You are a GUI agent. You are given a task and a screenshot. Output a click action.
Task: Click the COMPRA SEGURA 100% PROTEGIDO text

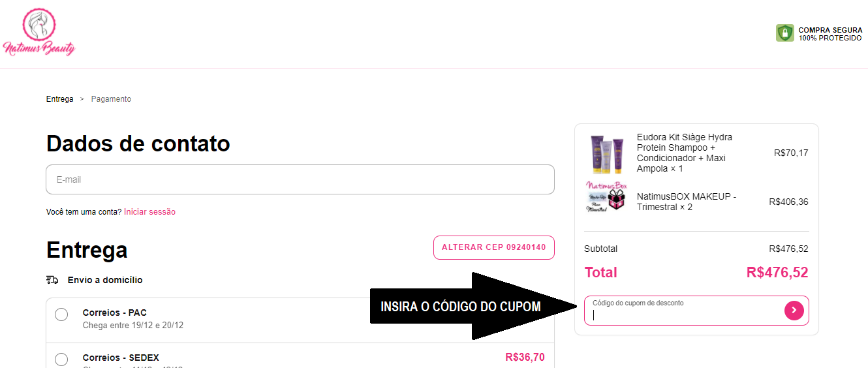829,34
